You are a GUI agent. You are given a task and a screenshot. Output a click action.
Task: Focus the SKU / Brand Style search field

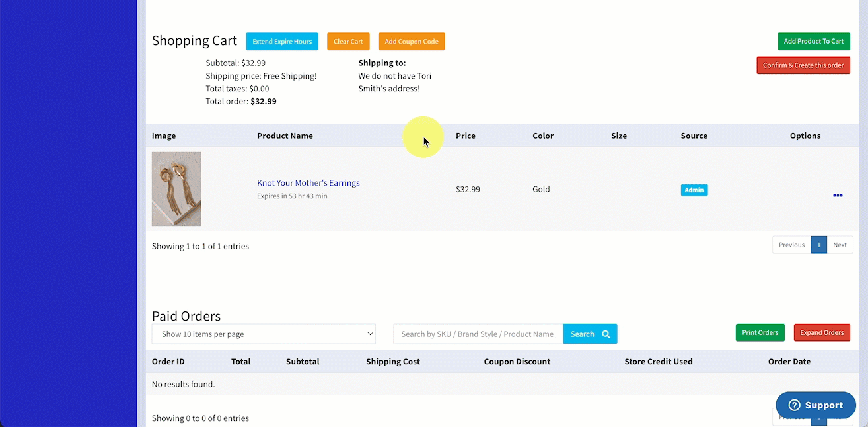click(478, 334)
